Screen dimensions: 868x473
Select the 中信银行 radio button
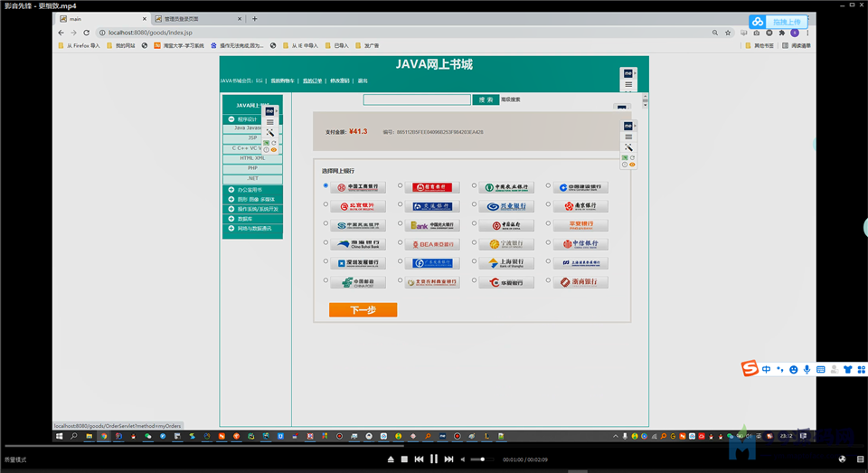click(548, 242)
